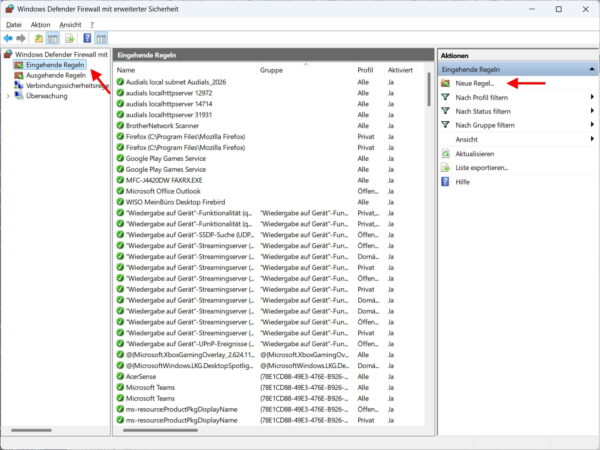The height and width of the screenshot is (450, 600).
Task: Open the Ansicht menu in menu bar
Action: pyautogui.click(x=70, y=25)
